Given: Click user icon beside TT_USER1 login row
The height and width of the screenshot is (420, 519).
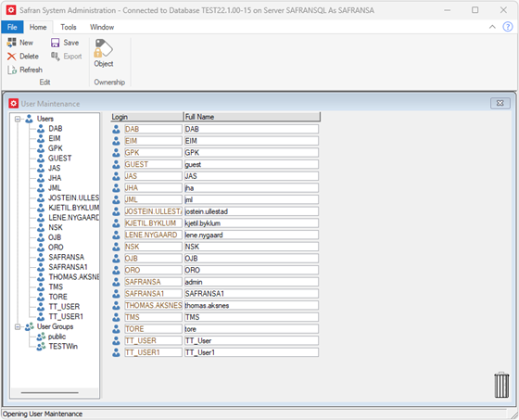Looking at the screenshot, I should point(116,352).
